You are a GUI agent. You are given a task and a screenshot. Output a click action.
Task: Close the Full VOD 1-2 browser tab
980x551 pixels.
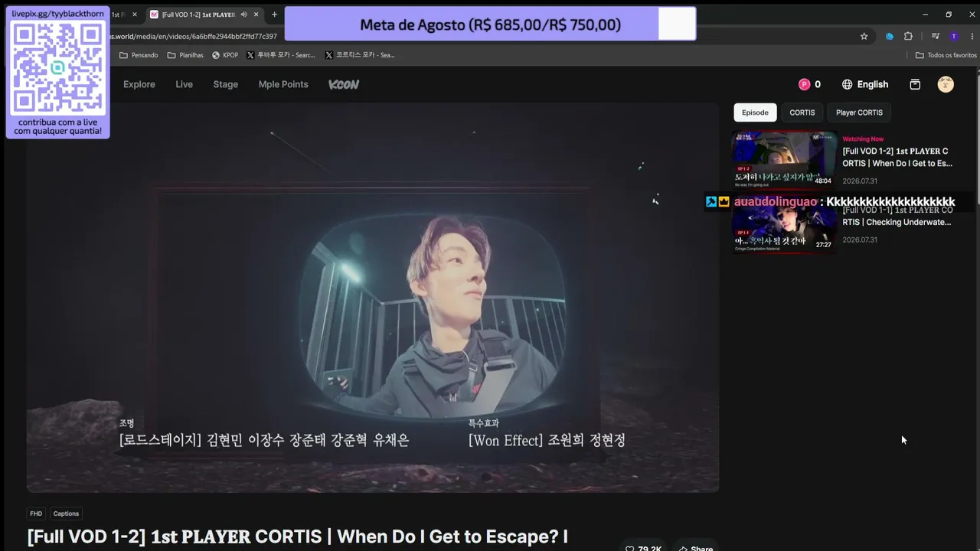pos(256,15)
